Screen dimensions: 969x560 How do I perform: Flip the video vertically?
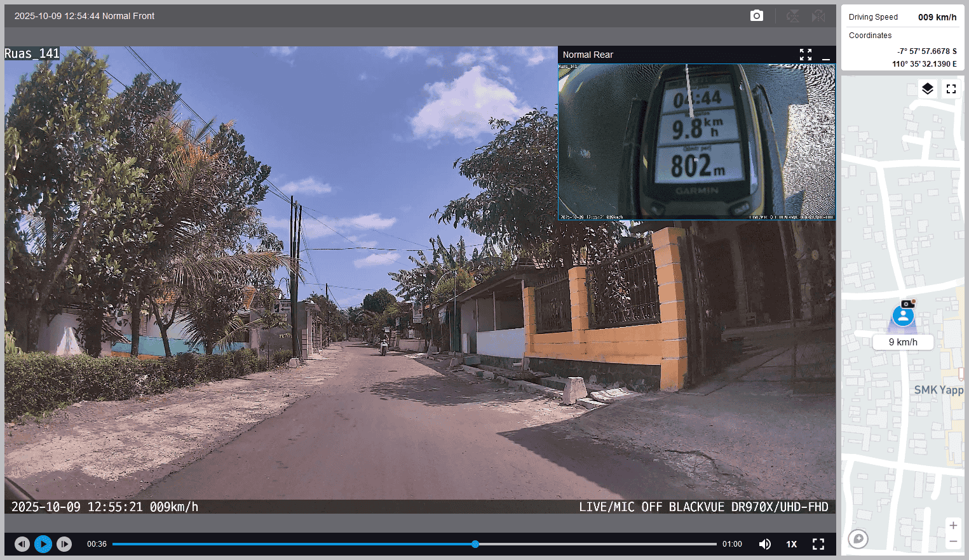point(793,16)
